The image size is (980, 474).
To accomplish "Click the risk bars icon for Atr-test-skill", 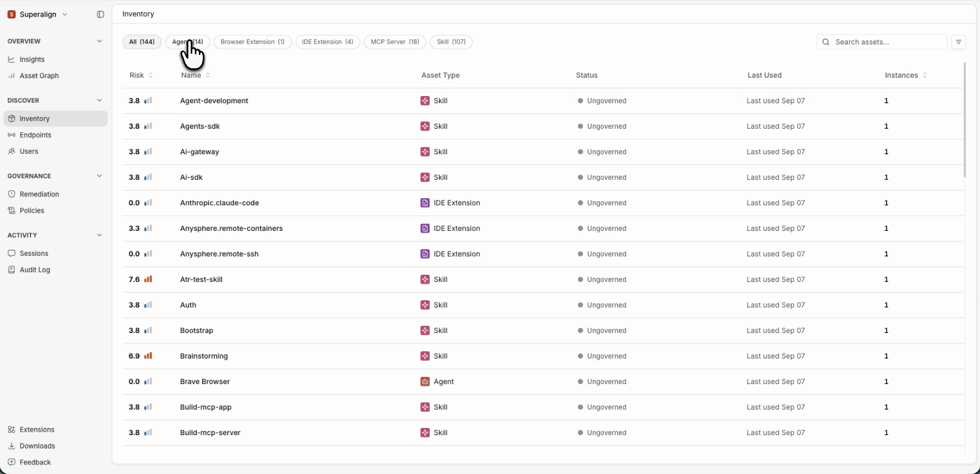I will pos(148,279).
